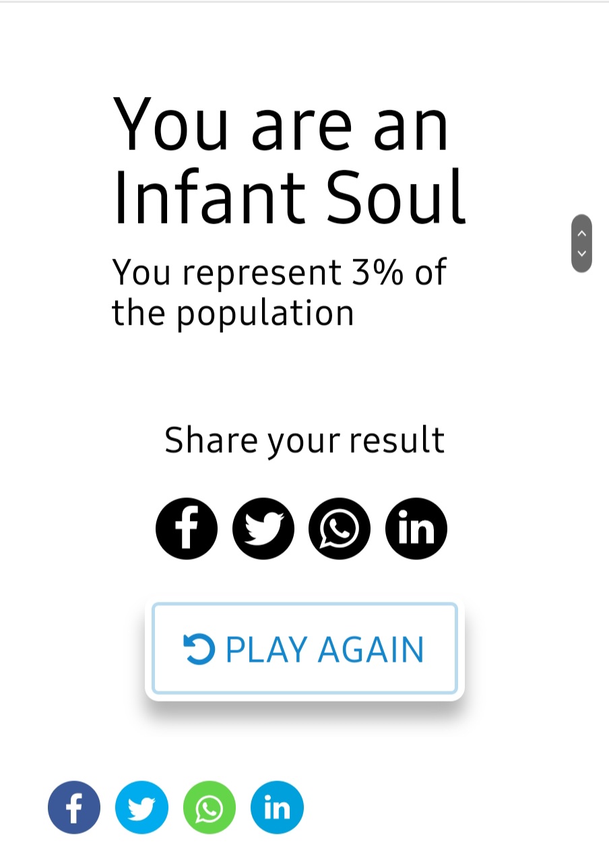Click the word "represent" in the subtitle
This screenshot has width=609, height=868.
pos(262,274)
